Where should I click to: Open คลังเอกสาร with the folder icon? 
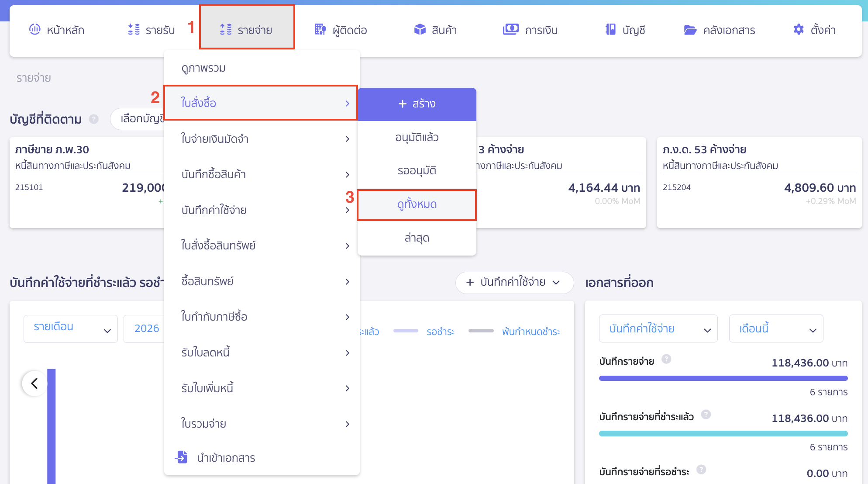click(x=690, y=29)
